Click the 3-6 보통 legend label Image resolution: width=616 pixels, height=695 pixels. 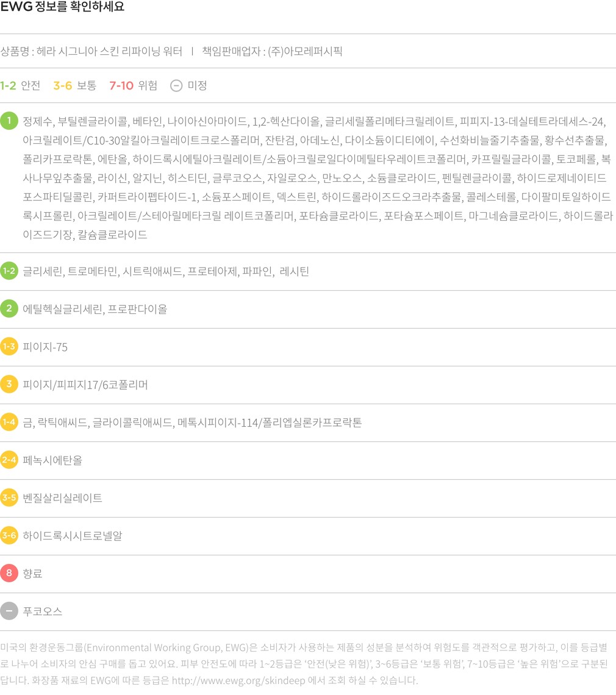[x=74, y=85]
